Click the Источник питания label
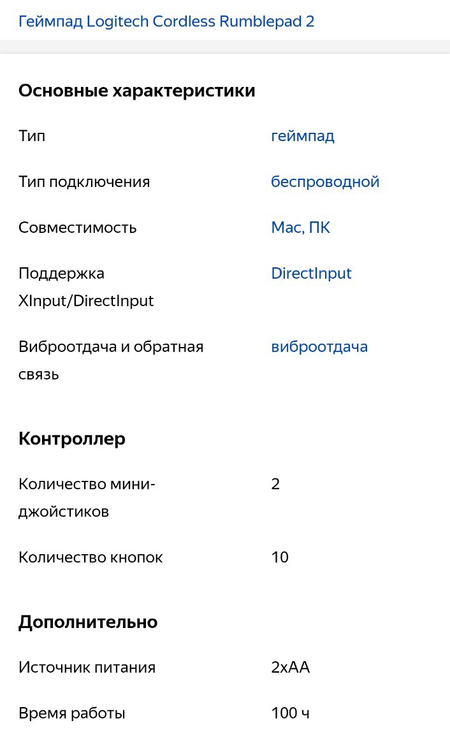The width and height of the screenshot is (450, 736). pos(87,667)
